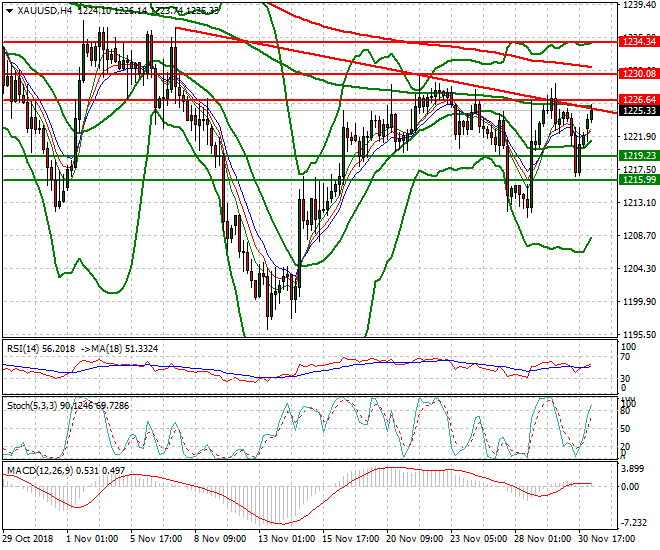The image size is (660, 550).
Task: Select the black current price label 1225.33
Action: [639, 111]
